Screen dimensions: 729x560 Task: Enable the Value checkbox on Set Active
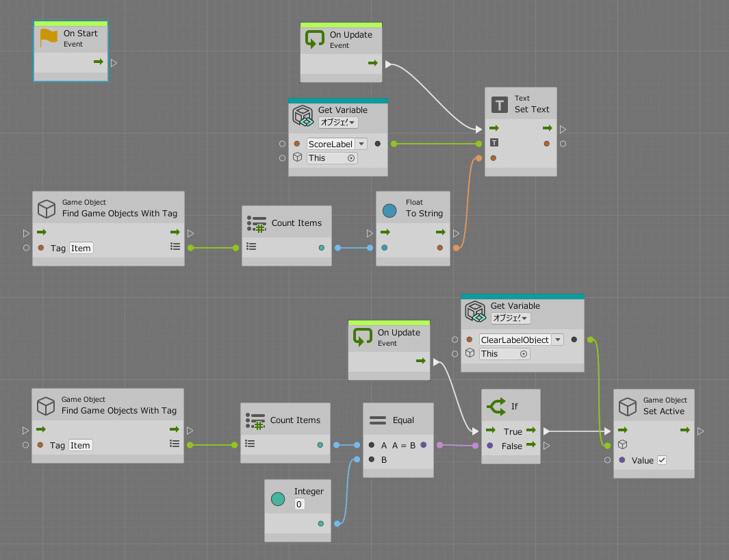pos(661,460)
